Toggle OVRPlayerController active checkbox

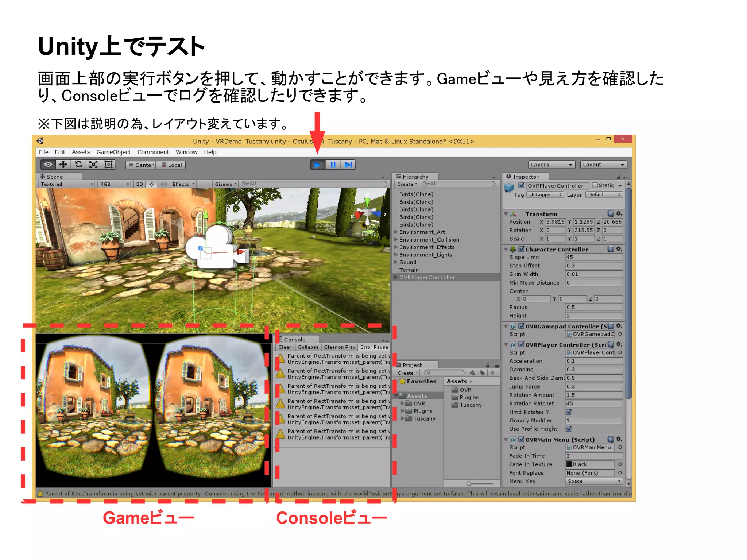(522, 185)
